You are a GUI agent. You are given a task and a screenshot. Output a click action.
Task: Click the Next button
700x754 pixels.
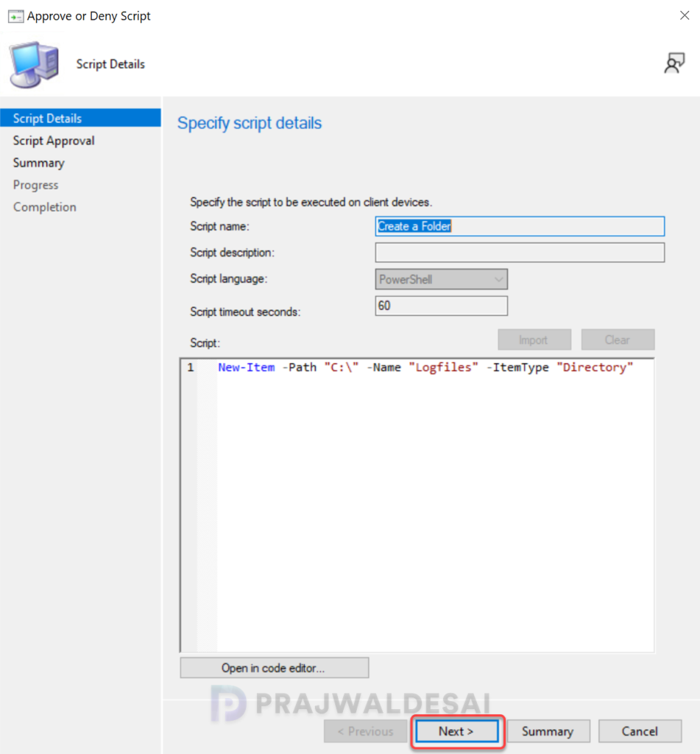[457, 731]
